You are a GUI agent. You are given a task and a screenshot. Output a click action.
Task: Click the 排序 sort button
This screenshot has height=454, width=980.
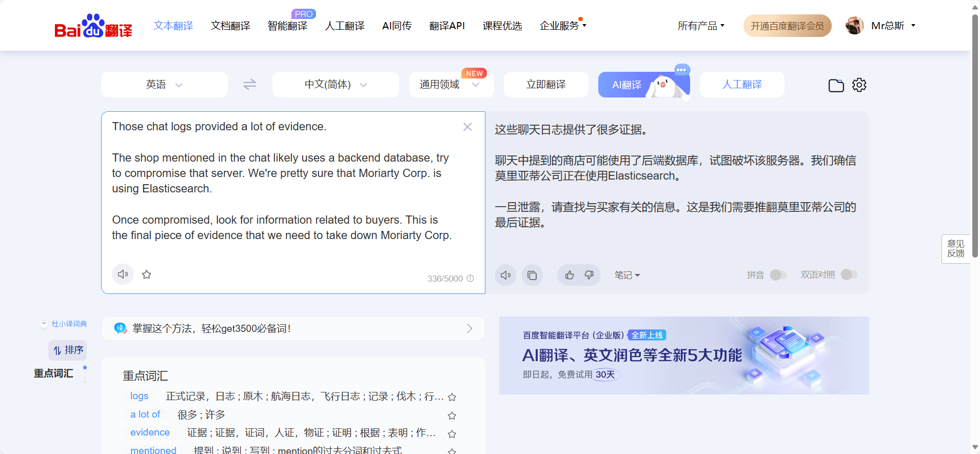point(68,350)
